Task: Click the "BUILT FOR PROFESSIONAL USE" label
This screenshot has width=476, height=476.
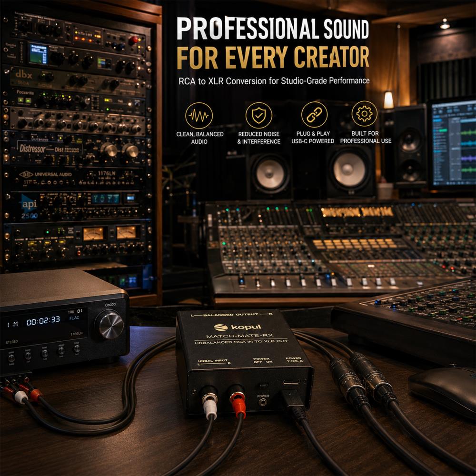Action: (366, 137)
